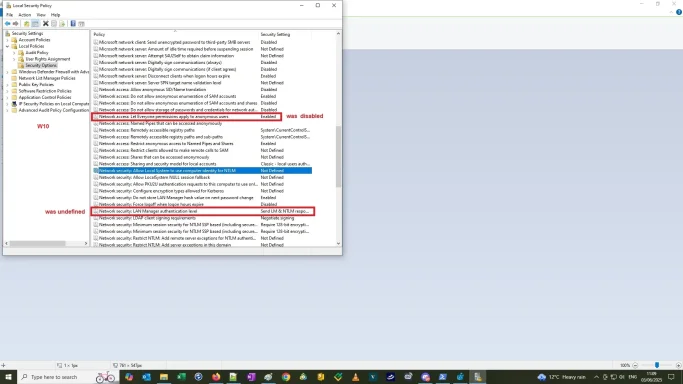
Task: Click the Delete (X) toolbar icon
Action: (x=46, y=24)
